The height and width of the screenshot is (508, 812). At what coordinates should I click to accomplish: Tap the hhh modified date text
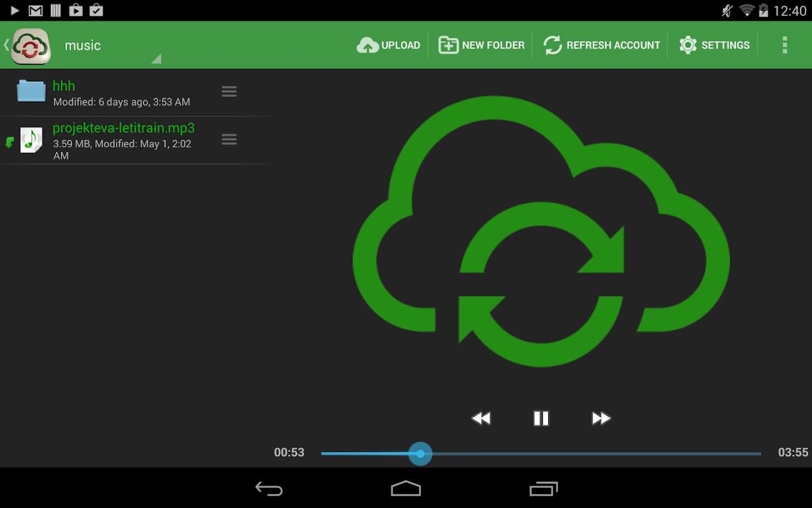pyautogui.click(x=122, y=102)
